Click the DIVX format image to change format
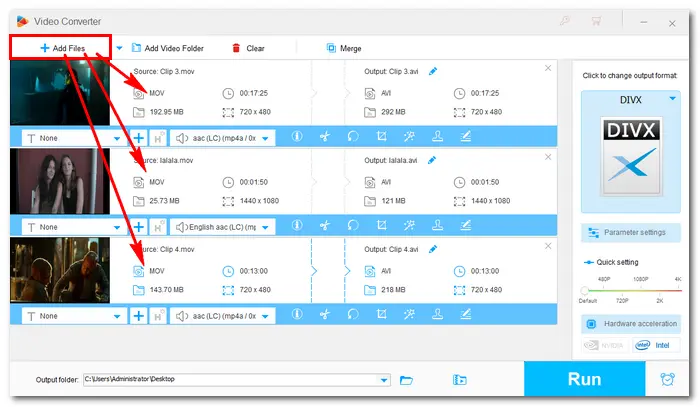Screen dimensions: 700x407 (631, 156)
